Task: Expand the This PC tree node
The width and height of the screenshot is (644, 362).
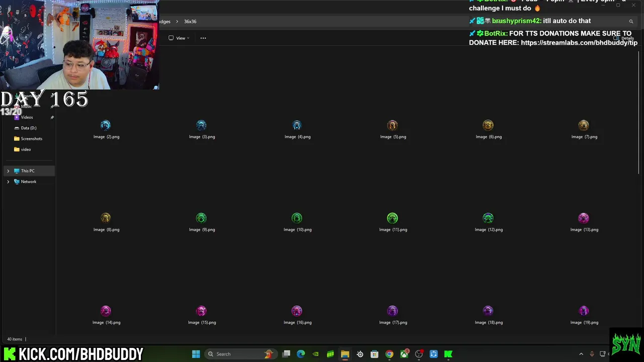Action: click(8, 171)
